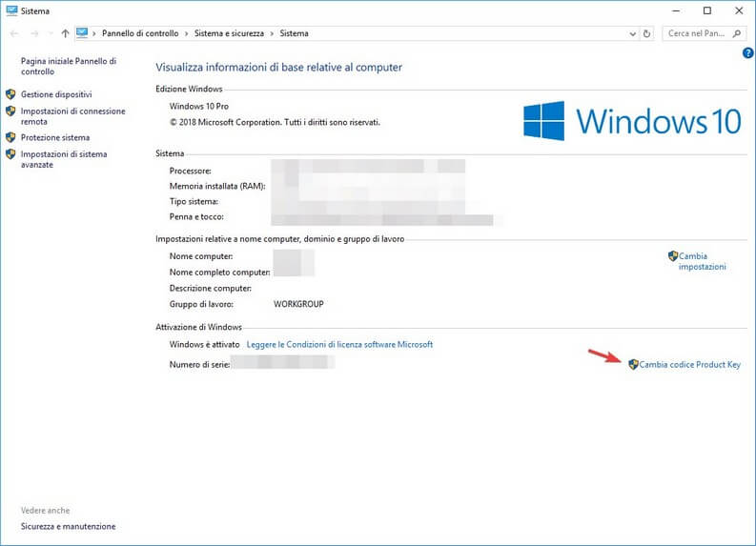Viewport: 756px width, 546px height.
Task: Open Impostazioni di sistema avanzate
Action: click(64, 159)
